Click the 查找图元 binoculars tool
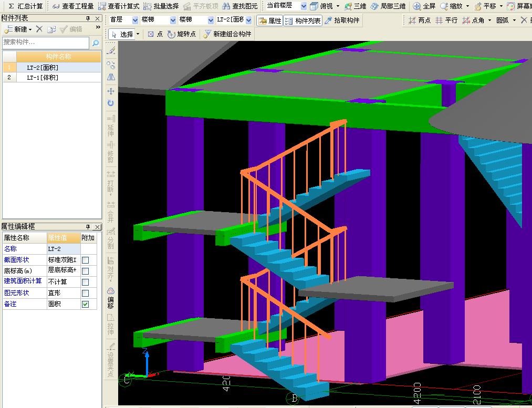This screenshot has width=532, height=408. coord(240,6)
